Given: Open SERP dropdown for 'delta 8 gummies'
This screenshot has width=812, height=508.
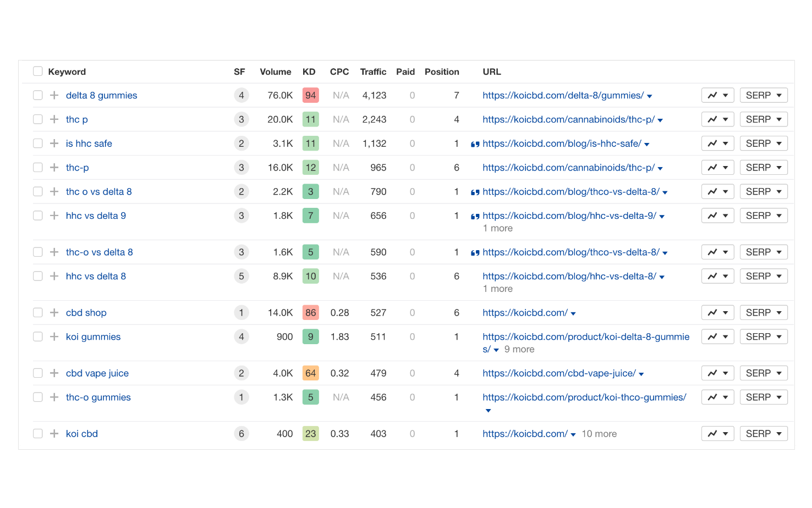Looking at the screenshot, I should 764,95.
